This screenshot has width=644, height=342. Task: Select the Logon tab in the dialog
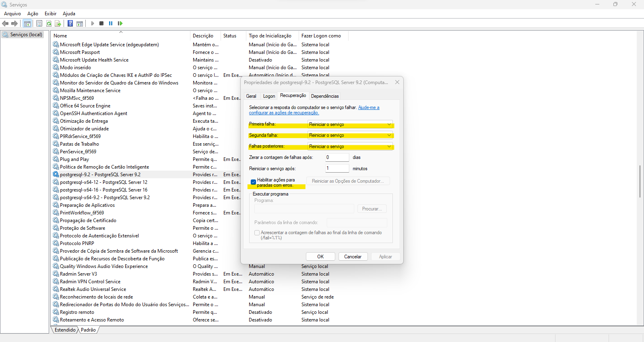[269, 96]
